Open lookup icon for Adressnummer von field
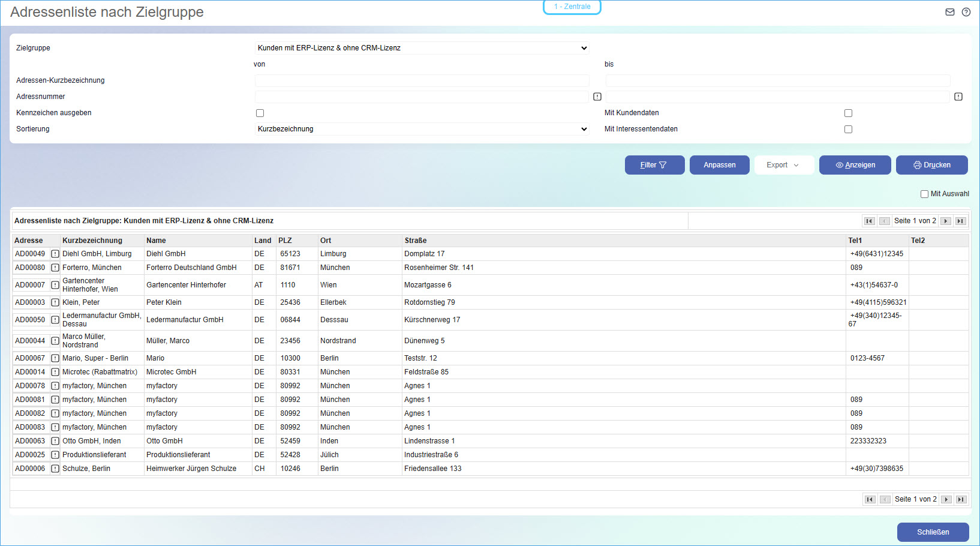This screenshot has width=980, height=546. (597, 97)
